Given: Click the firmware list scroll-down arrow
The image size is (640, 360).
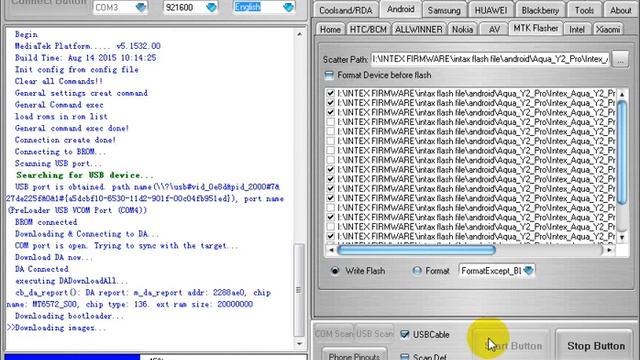Looking at the screenshot, I should pyautogui.click(x=622, y=237).
